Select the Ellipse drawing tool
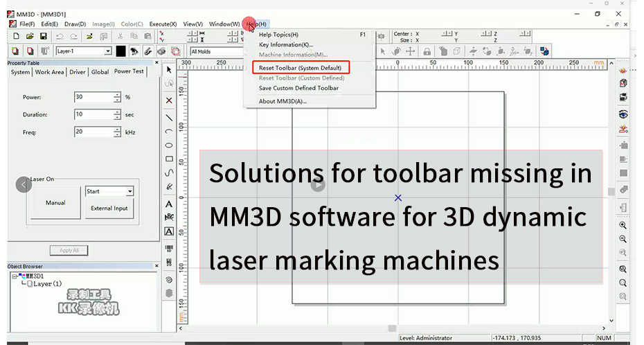The height and width of the screenshot is (345, 644). (169, 145)
